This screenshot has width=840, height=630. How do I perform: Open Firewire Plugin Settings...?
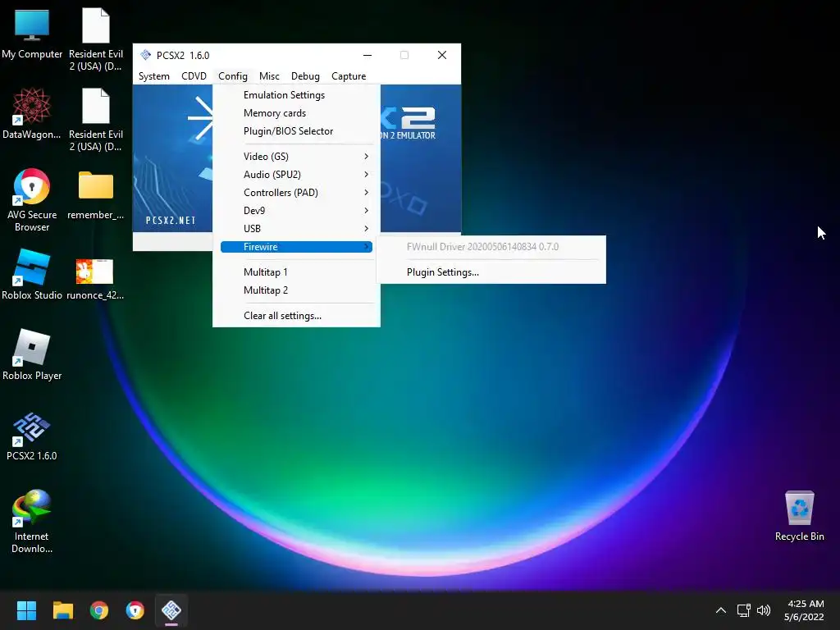click(x=491, y=272)
